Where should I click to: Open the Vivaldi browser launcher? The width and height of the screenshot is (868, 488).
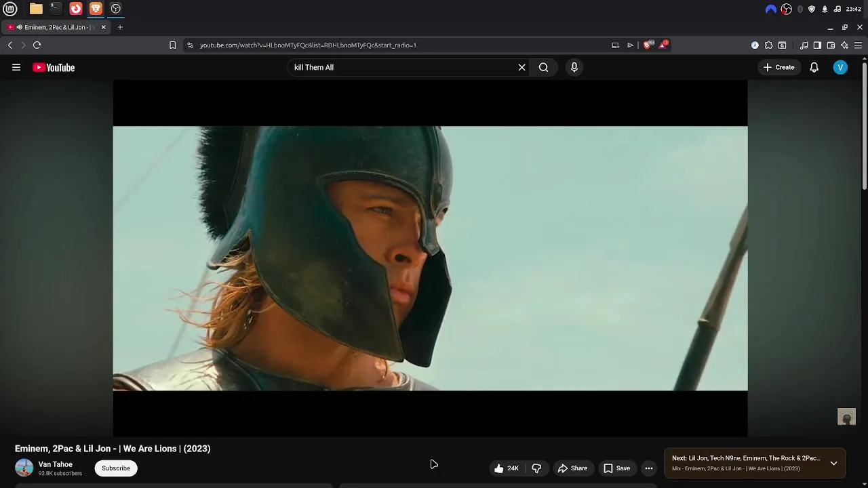tap(76, 9)
